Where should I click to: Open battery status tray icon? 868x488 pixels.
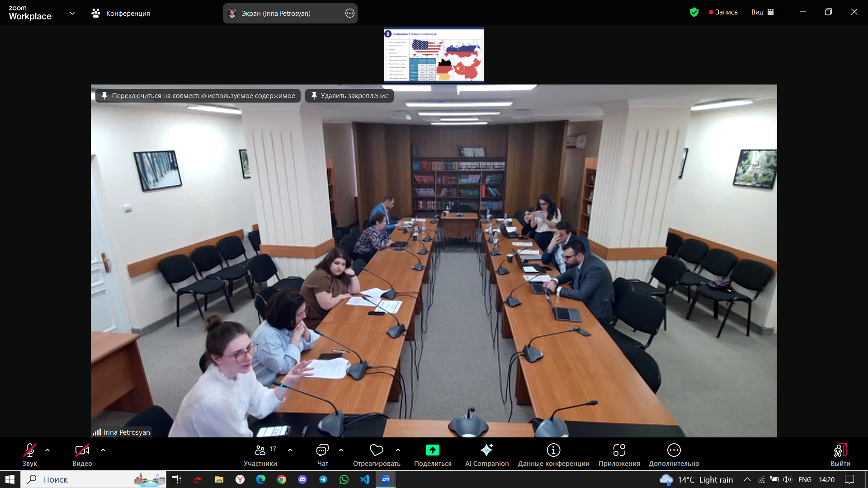pyautogui.click(x=774, y=479)
